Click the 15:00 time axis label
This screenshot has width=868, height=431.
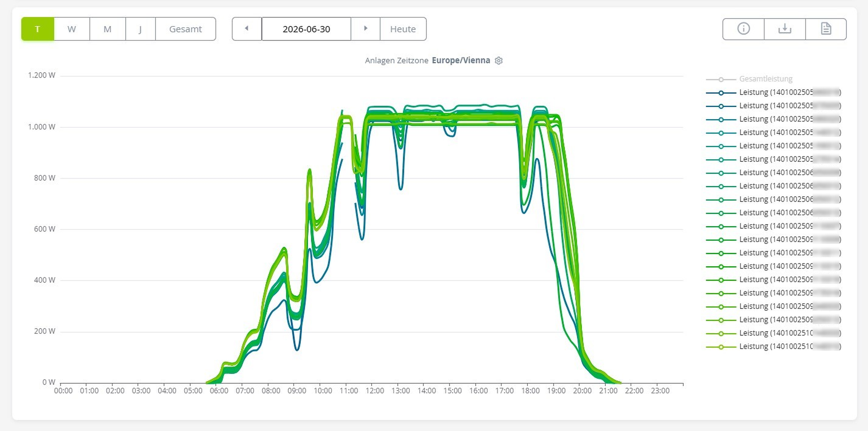453,391
